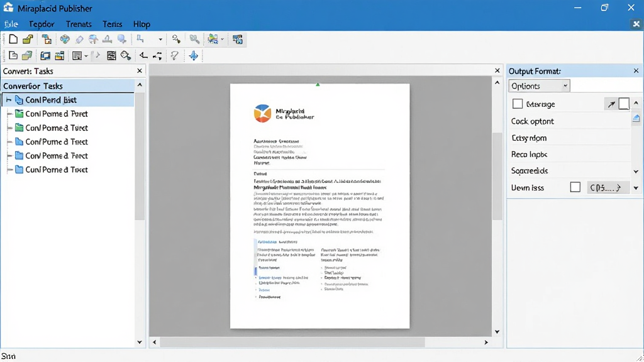Open the Tepdor menu

pos(42,25)
